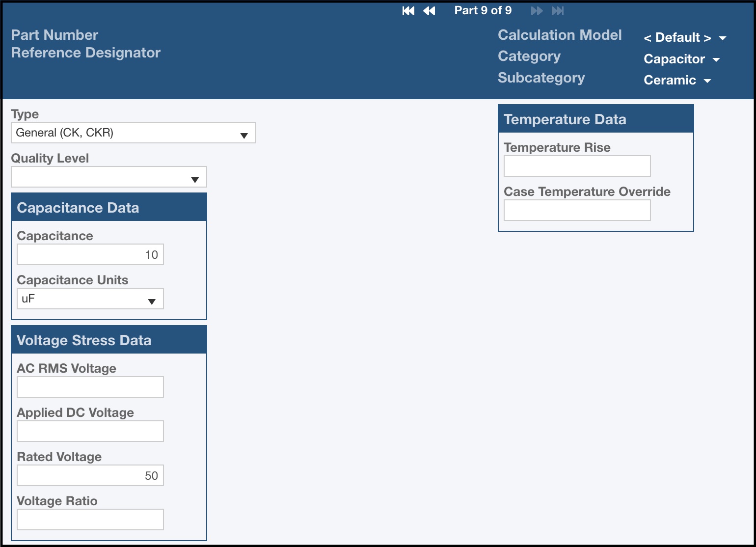Navigate to the first part using skip-back icon
Image resolution: width=756 pixels, height=547 pixels.
(x=408, y=10)
